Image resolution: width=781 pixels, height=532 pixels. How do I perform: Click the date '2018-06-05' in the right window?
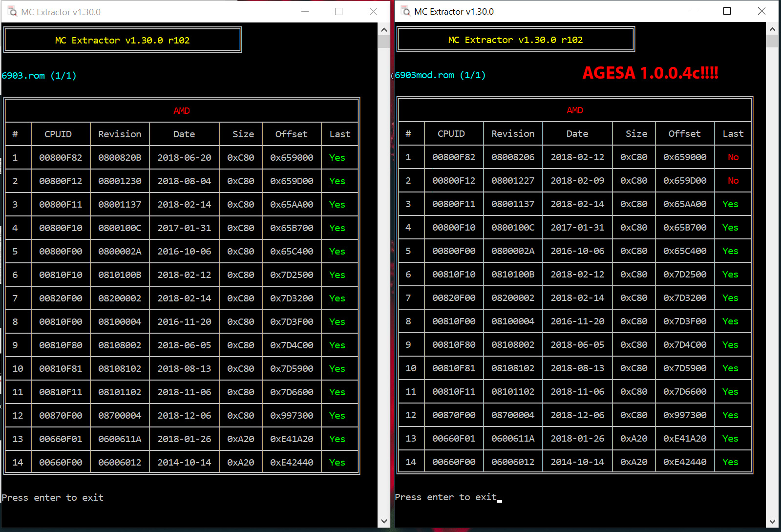coord(577,345)
